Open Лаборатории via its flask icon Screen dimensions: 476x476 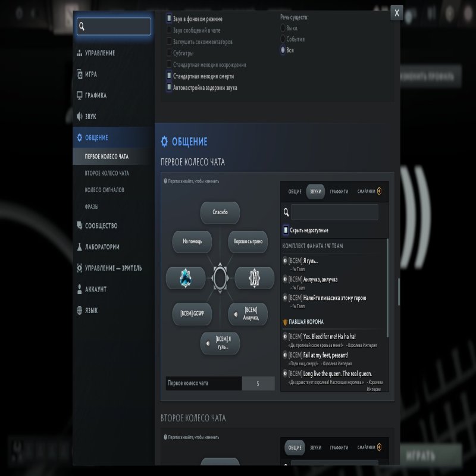(79, 247)
